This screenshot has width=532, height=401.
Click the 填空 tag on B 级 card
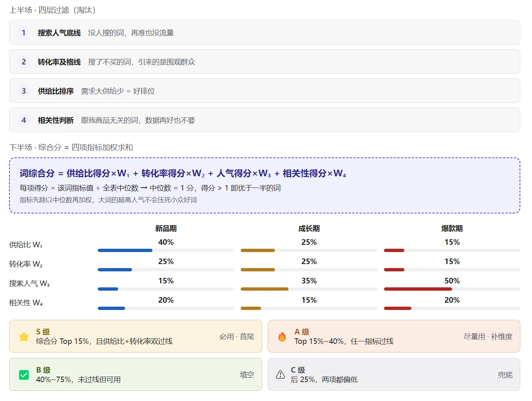pos(247,375)
